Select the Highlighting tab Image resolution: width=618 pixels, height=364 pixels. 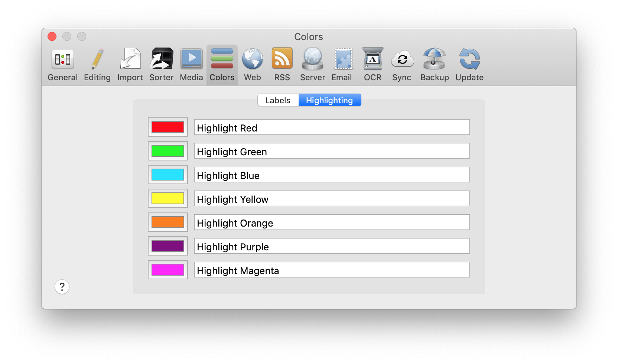329,100
